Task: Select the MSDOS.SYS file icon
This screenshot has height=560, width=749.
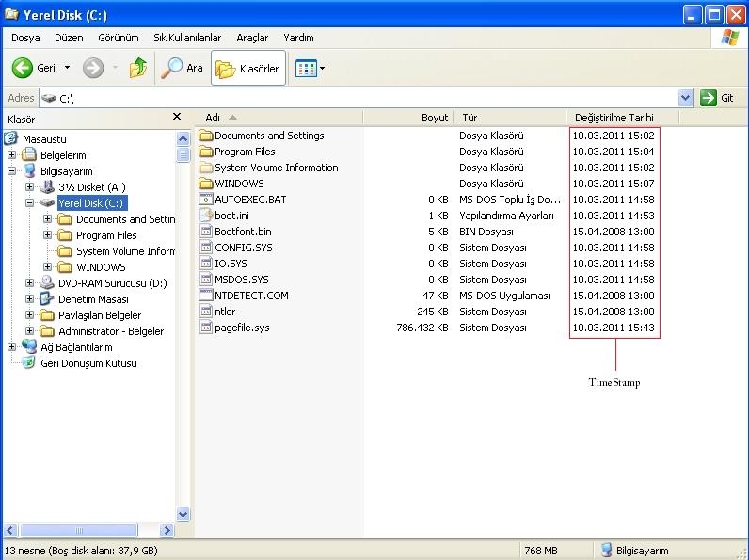Action: coord(205,280)
